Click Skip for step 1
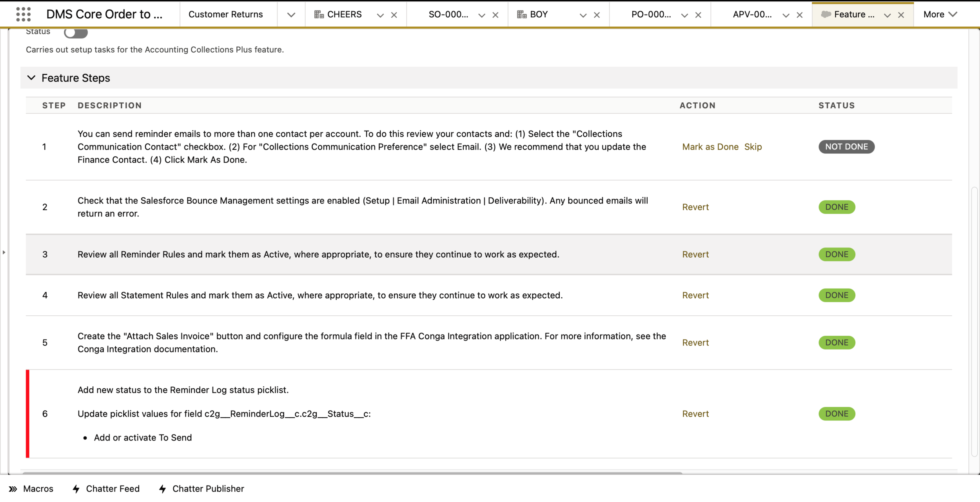Viewport: 980px width, 502px height. 753,147
